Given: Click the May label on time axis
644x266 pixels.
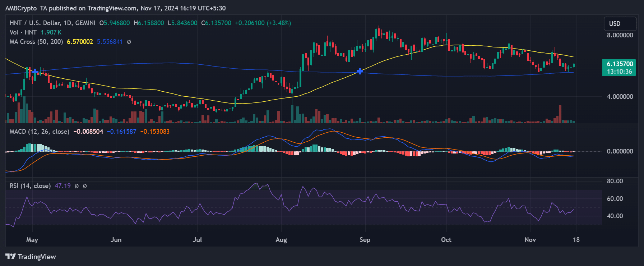Looking at the screenshot, I should tap(32, 240).
